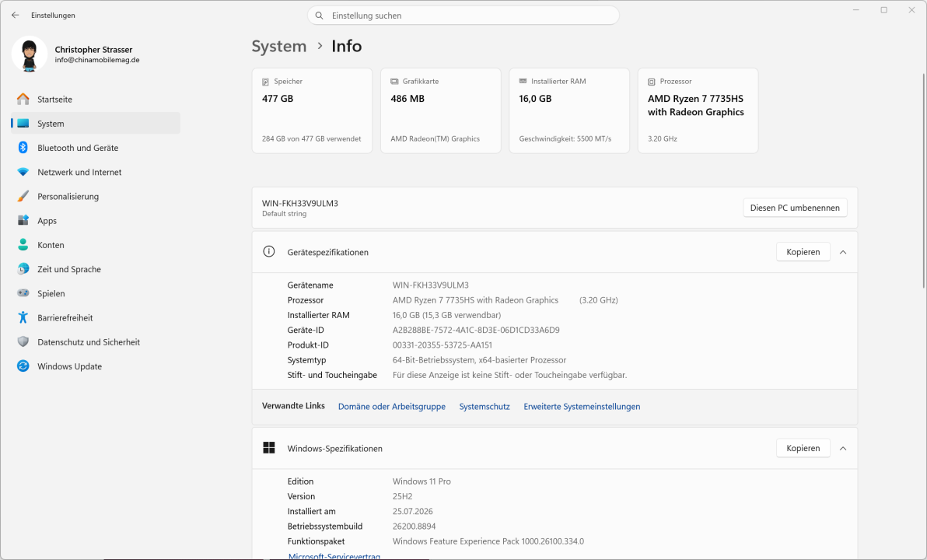Open Zeit und Sprache settings

click(96, 268)
